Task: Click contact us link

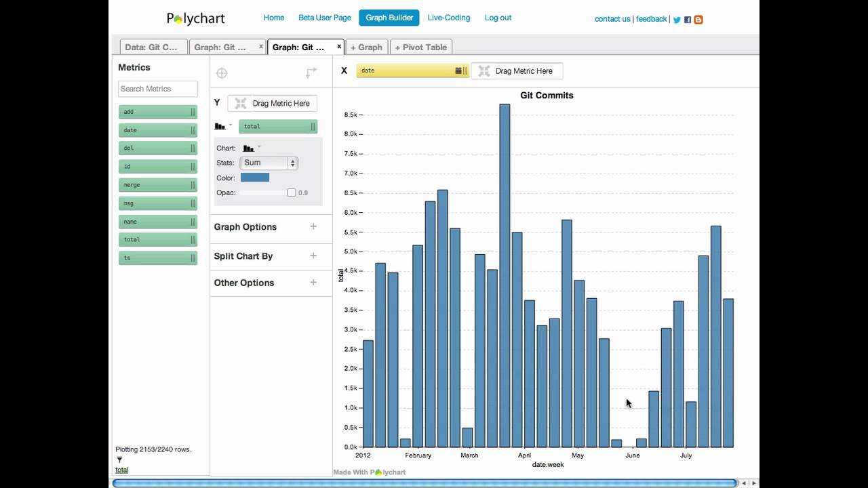Action: [x=612, y=19]
